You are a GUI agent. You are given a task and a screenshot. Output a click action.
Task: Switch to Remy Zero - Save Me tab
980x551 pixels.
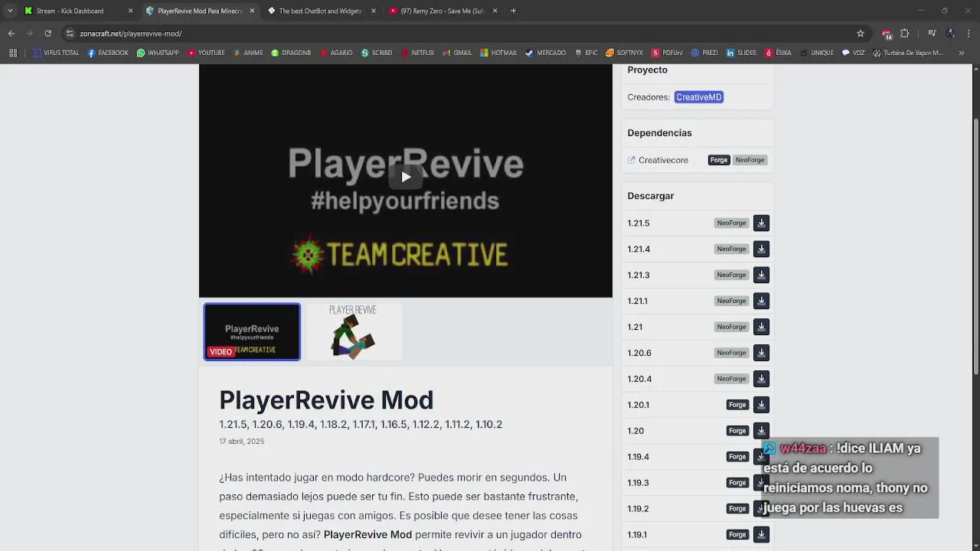tap(442, 11)
